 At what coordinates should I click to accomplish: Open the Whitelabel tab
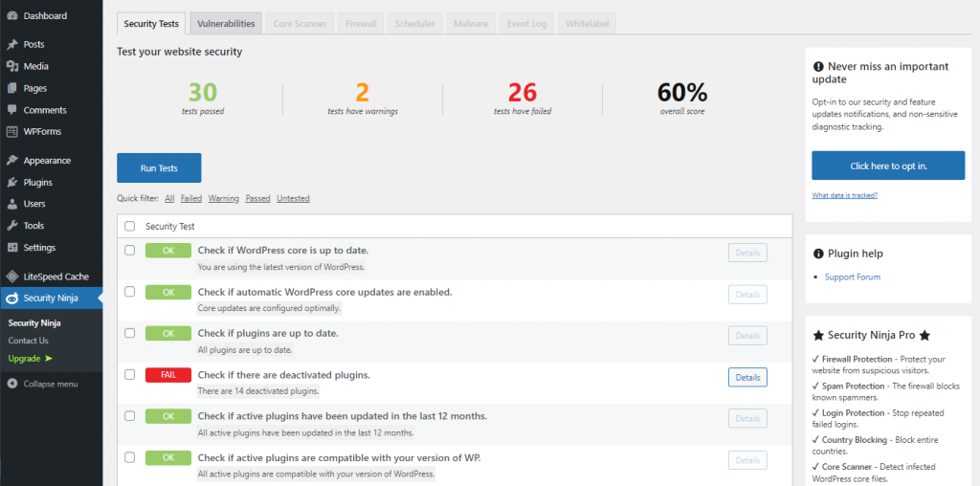tap(588, 24)
